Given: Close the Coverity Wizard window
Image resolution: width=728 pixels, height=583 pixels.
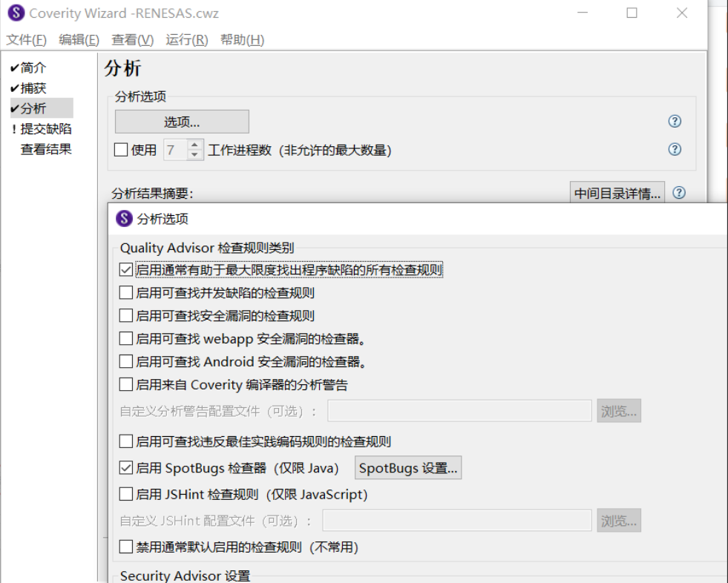Looking at the screenshot, I should [x=681, y=13].
